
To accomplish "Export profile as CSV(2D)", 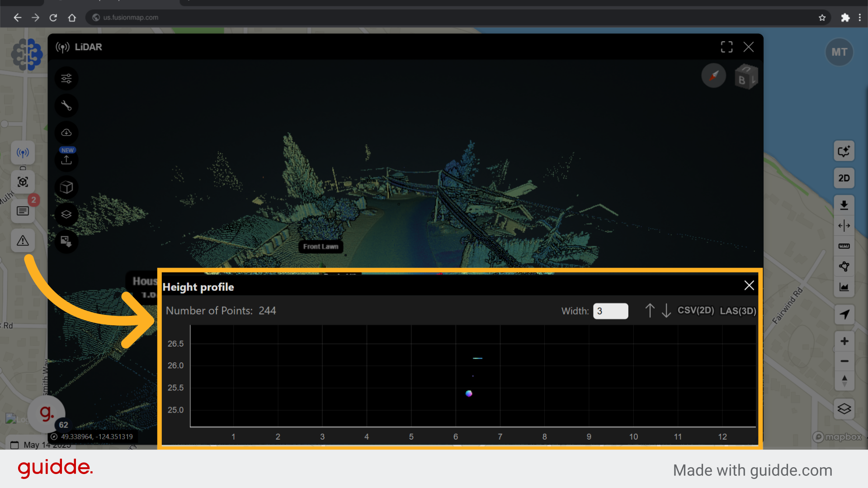I will point(696,310).
